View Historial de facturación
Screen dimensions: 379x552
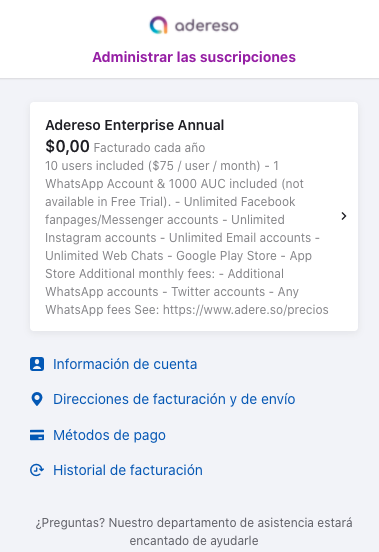tap(128, 470)
